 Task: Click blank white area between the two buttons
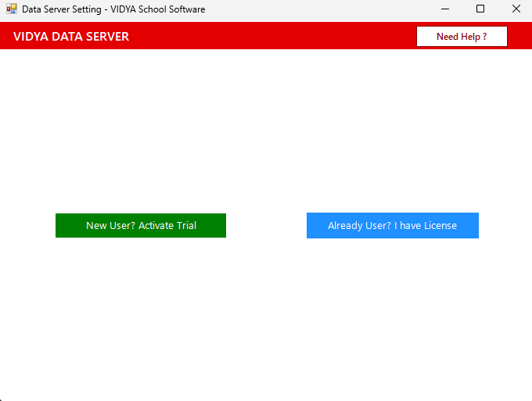266,225
